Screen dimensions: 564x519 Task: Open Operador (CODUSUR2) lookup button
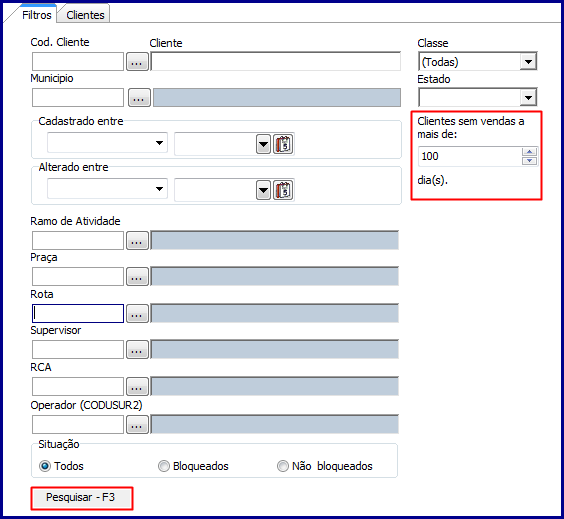[137, 425]
